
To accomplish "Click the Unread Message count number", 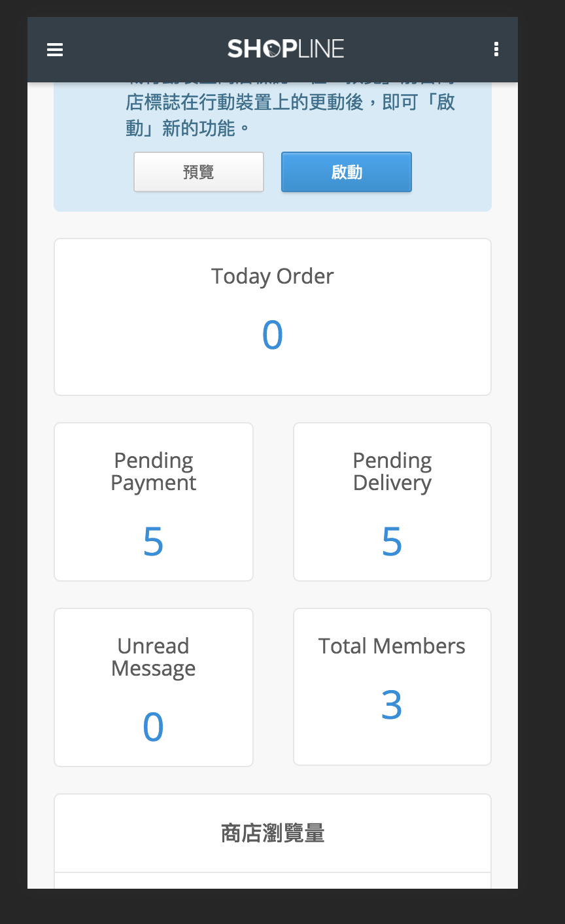I will tap(153, 727).
